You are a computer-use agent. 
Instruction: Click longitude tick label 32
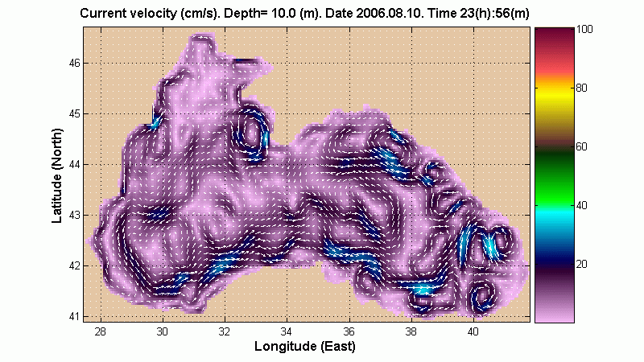tap(225, 331)
